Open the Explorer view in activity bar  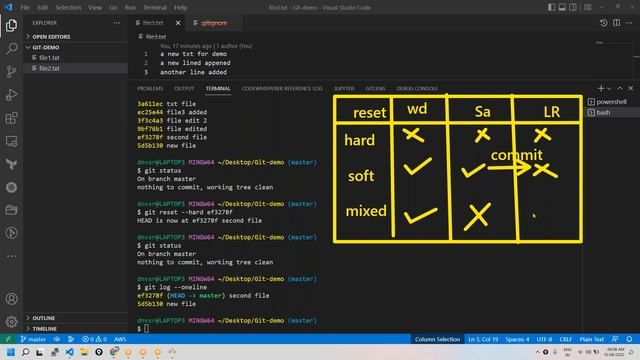click(x=11, y=25)
